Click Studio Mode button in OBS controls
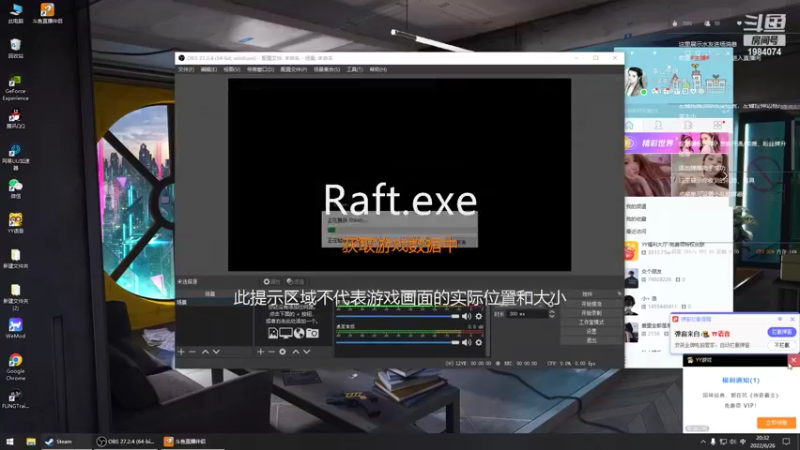800x450 pixels. pos(591,322)
